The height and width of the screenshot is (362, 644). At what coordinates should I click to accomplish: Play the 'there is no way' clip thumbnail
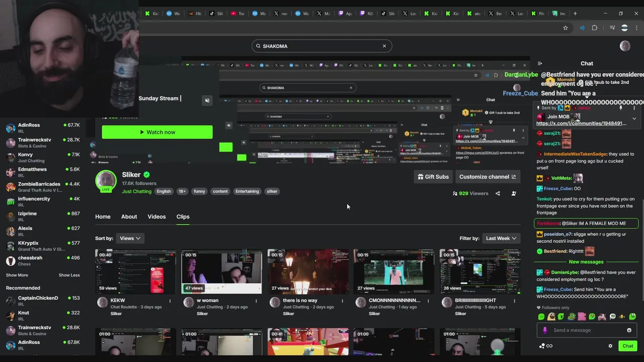point(308,271)
